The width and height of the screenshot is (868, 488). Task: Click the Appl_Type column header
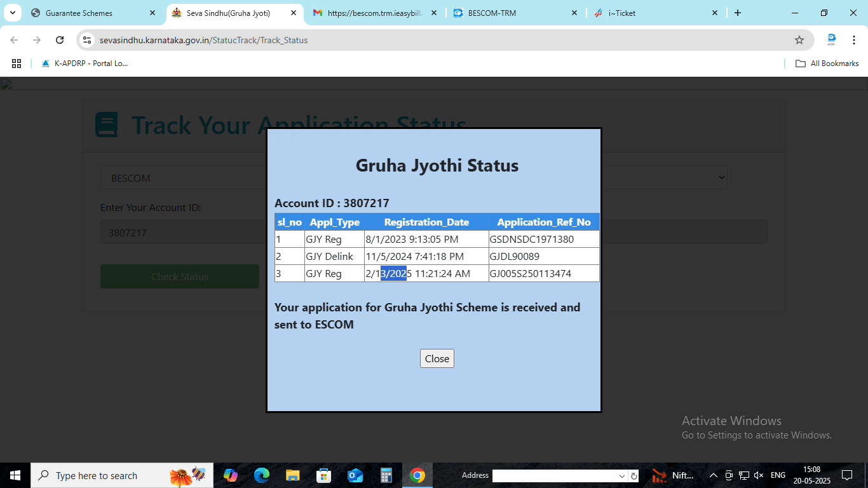(x=335, y=222)
